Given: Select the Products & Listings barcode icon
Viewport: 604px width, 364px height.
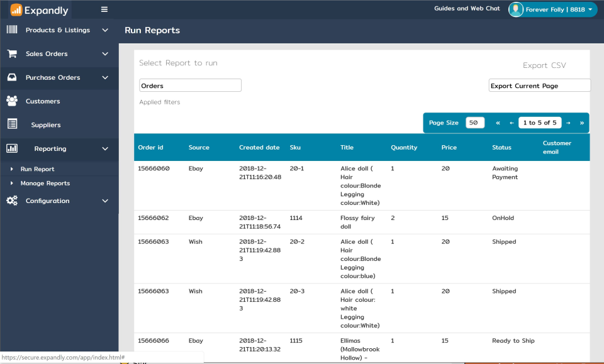Looking at the screenshot, I should point(11,30).
